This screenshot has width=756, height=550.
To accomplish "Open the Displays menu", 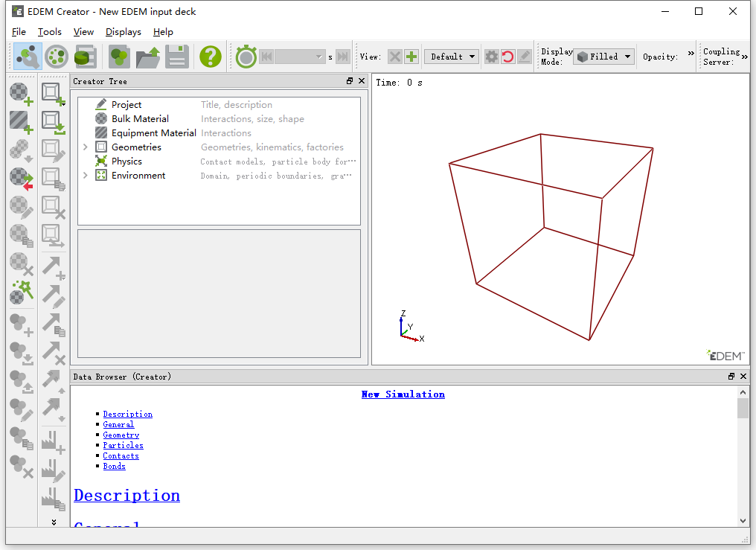I will 124,32.
